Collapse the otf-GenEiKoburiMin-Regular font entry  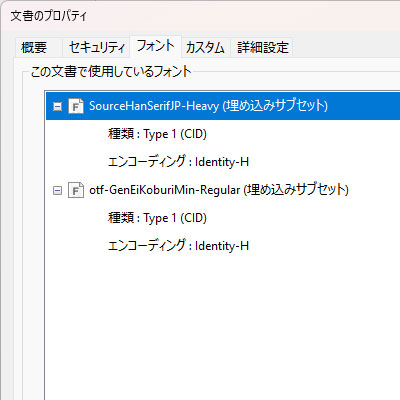click(58, 191)
